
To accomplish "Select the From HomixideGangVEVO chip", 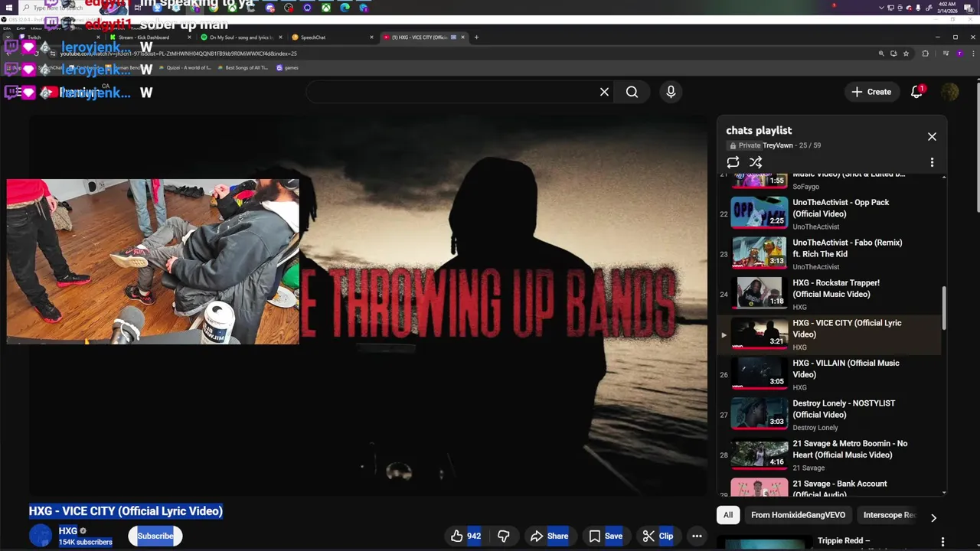I will (798, 515).
